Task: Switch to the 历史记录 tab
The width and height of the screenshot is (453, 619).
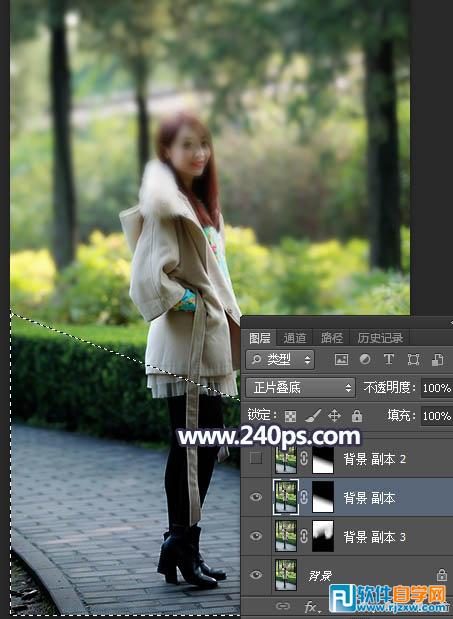Action: (380, 338)
